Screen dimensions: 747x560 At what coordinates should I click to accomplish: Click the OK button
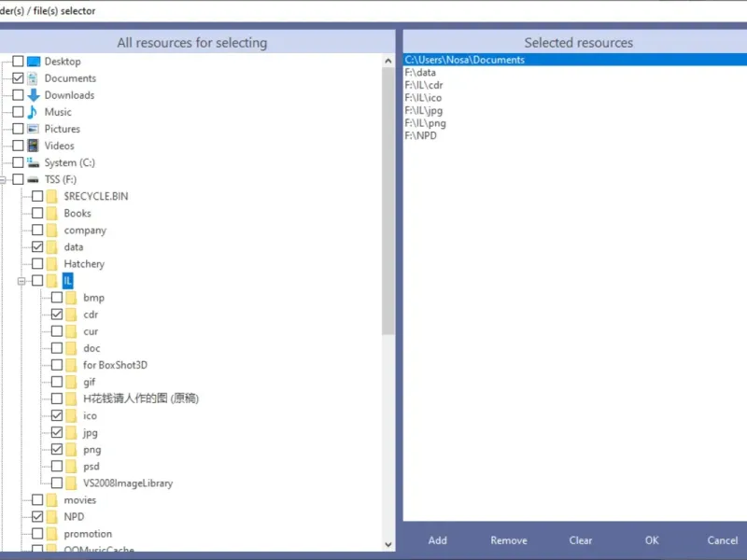point(652,540)
